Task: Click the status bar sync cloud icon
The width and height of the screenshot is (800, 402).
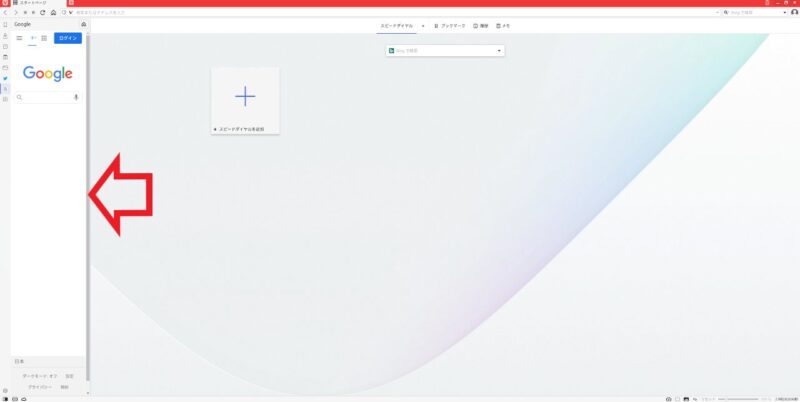Action: pos(23,399)
